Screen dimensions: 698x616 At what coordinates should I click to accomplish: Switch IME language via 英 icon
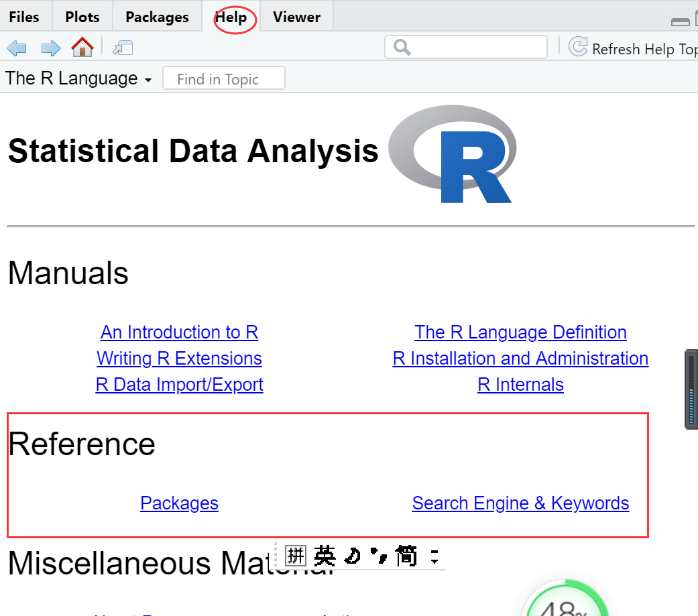[x=325, y=556]
